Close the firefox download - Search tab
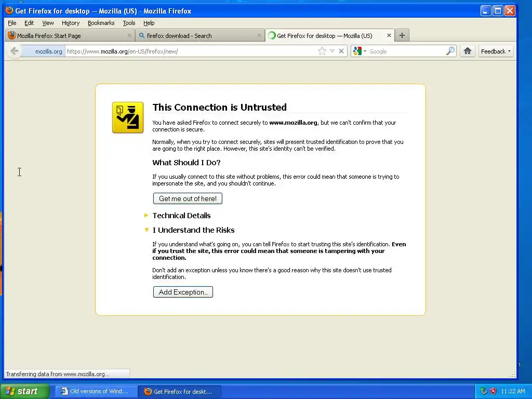The height and width of the screenshot is (399, 532). (x=259, y=35)
